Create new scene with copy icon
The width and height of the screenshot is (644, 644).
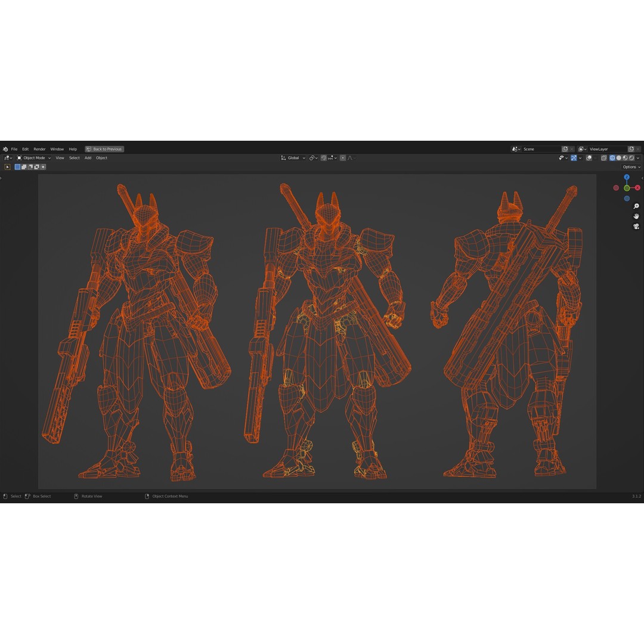coord(565,149)
